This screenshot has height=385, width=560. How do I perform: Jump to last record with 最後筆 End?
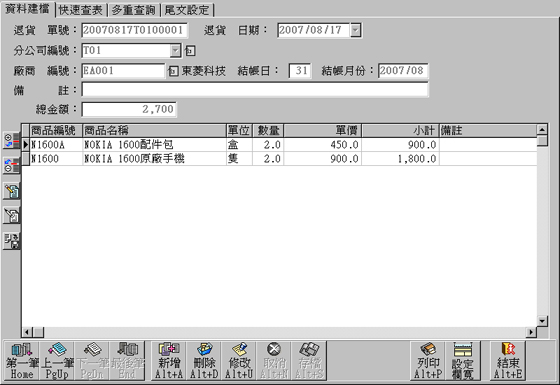[x=127, y=361]
